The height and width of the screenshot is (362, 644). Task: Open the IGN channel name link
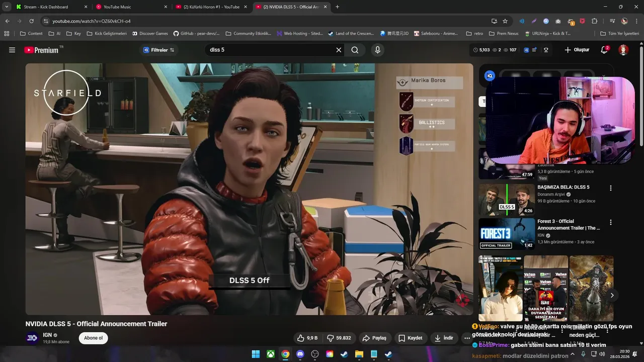coord(47,335)
